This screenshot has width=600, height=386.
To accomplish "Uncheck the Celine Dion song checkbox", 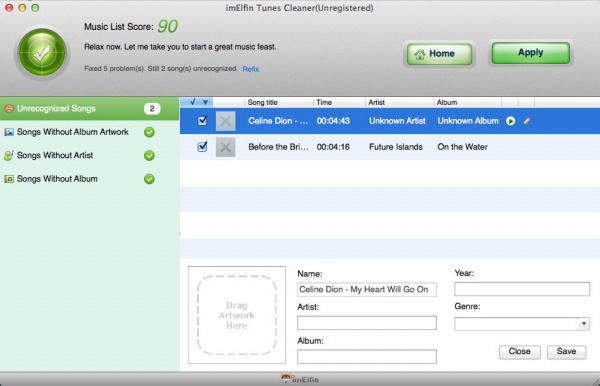I will [x=202, y=121].
